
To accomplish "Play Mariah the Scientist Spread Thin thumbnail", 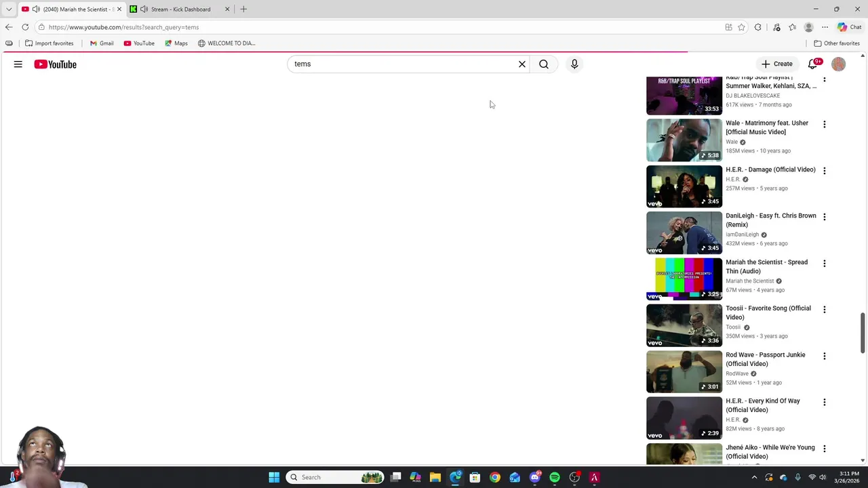I will click(x=684, y=279).
